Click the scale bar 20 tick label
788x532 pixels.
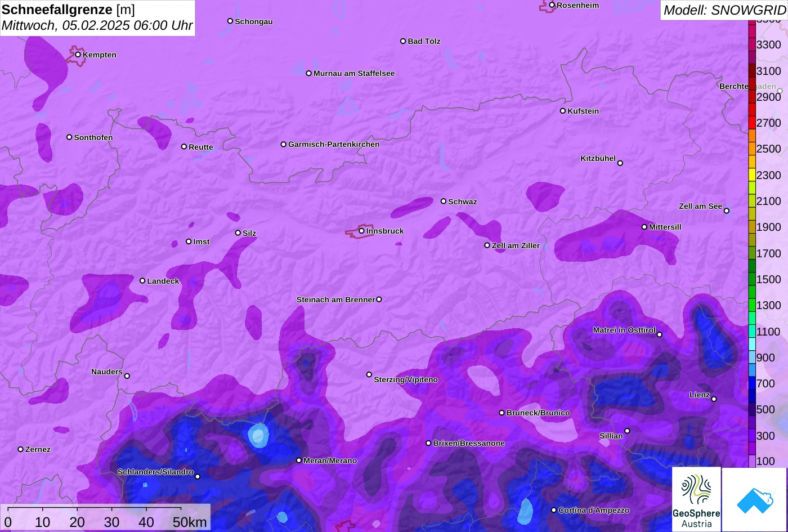click(x=77, y=522)
